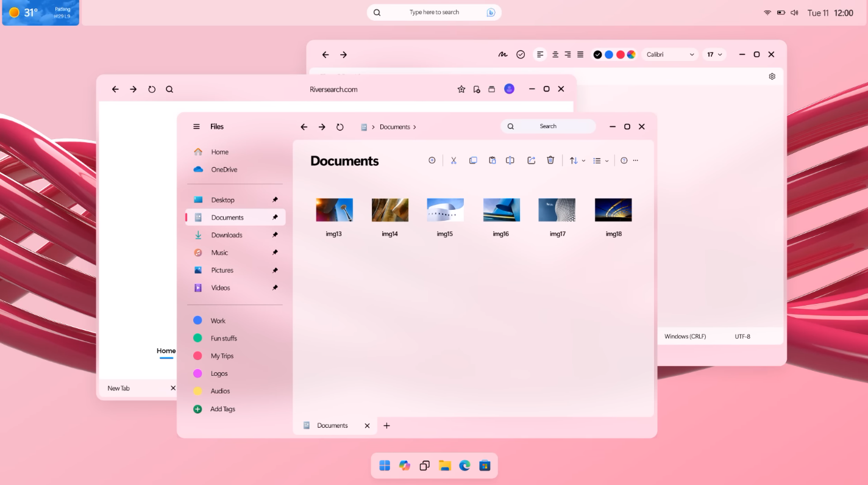Click the Rename icon in Files toolbar
This screenshot has height=485, width=868.
510,160
